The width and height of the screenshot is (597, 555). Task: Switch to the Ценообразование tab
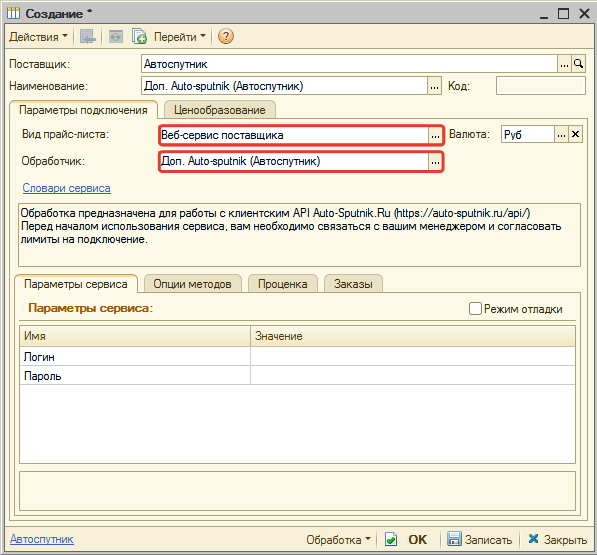(x=220, y=110)
